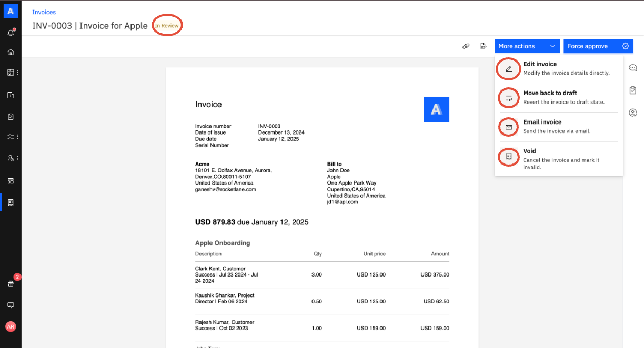Click the Unit price column header
Viewport: 644px width, 348px height.
tap(374, 254)
